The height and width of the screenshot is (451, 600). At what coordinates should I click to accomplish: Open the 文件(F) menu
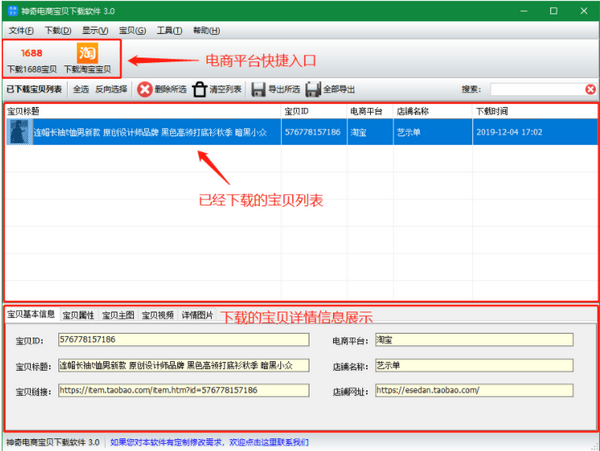point(21,30)
